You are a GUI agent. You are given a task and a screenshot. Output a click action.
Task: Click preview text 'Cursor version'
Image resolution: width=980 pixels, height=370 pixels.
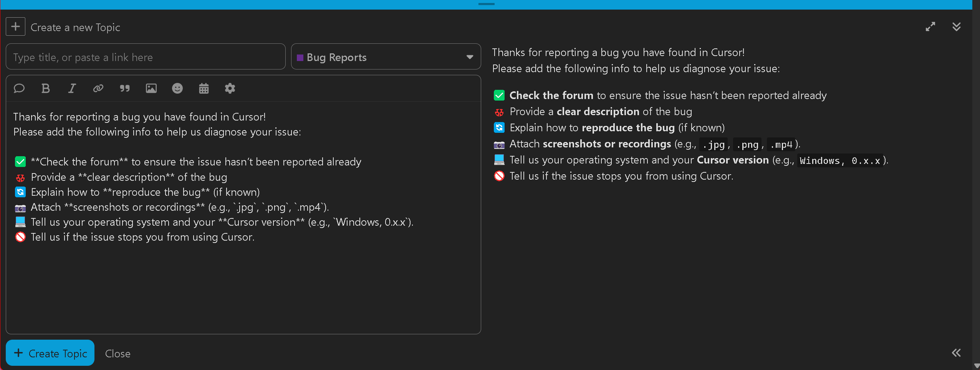733,160
